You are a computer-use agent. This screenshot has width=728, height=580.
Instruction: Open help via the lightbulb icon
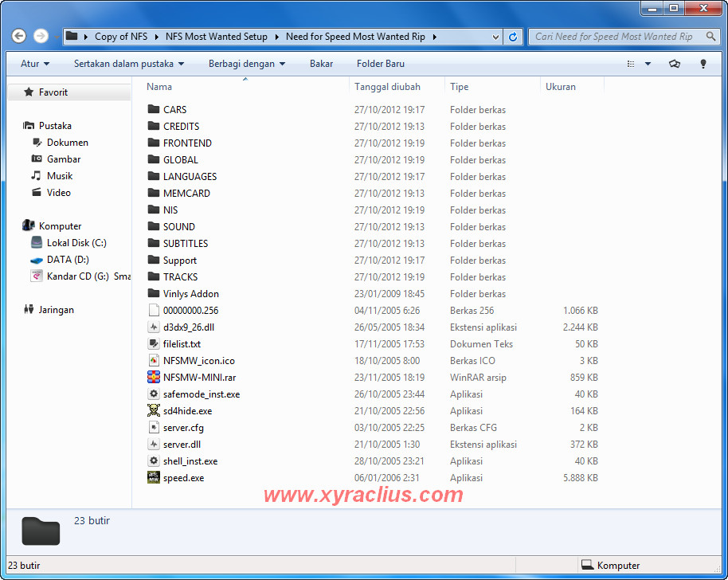(703, 64)
